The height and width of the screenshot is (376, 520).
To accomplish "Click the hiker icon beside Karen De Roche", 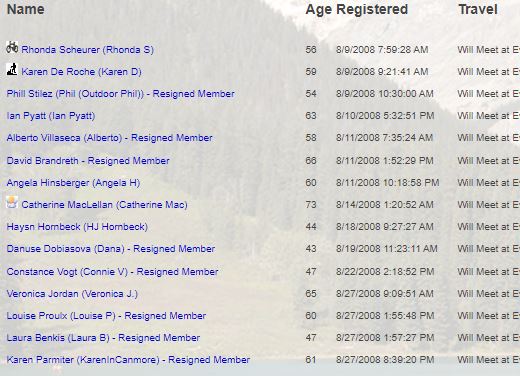I will [x=12, y=69].
